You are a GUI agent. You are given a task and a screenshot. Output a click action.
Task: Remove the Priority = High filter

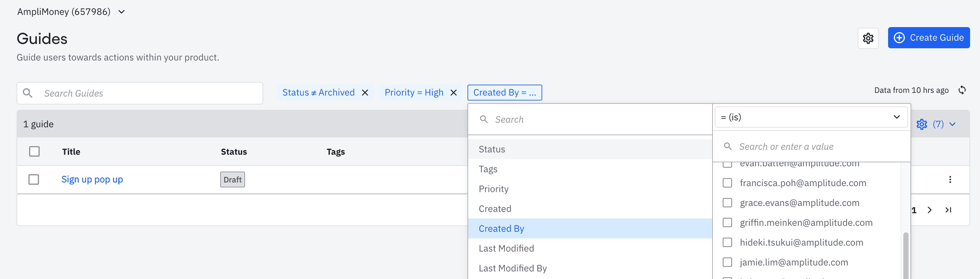click(453, 93)
